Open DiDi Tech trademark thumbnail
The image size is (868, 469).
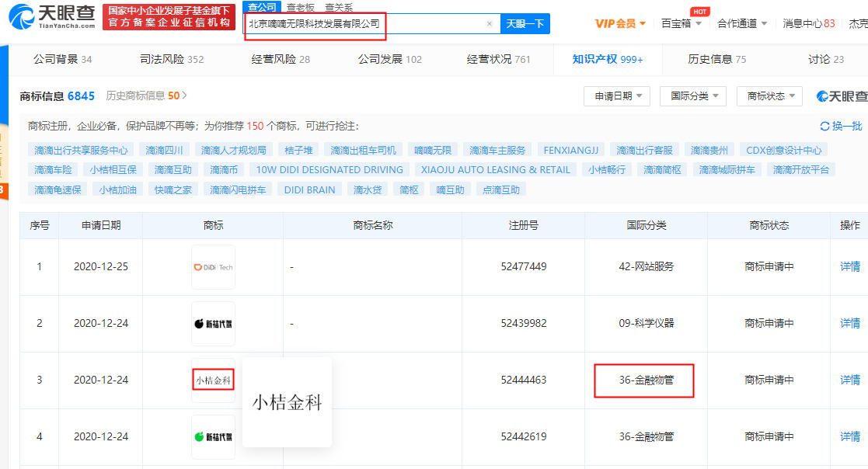point(213,267)
